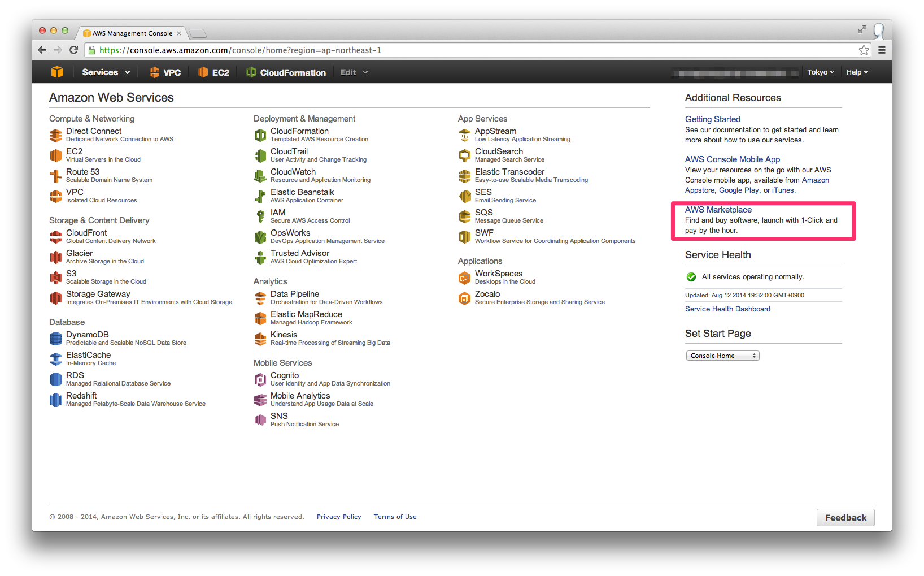Open the Chrome hamburger menu

[x=882, y=50]
